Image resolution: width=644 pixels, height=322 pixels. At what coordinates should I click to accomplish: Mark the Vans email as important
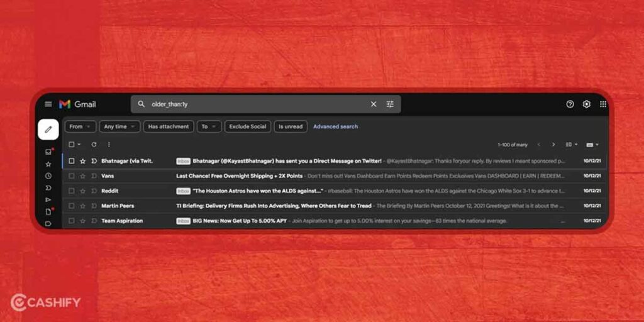point(94,176)
